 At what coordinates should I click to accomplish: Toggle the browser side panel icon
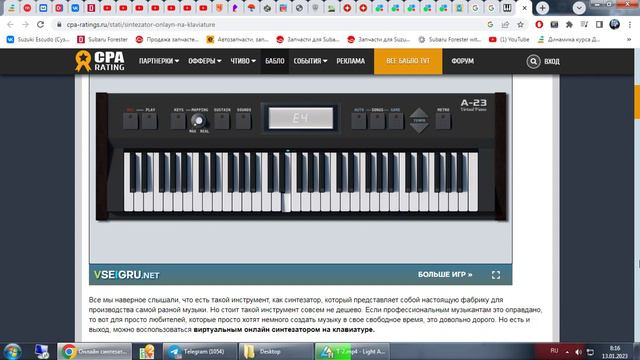click(599, 24)
